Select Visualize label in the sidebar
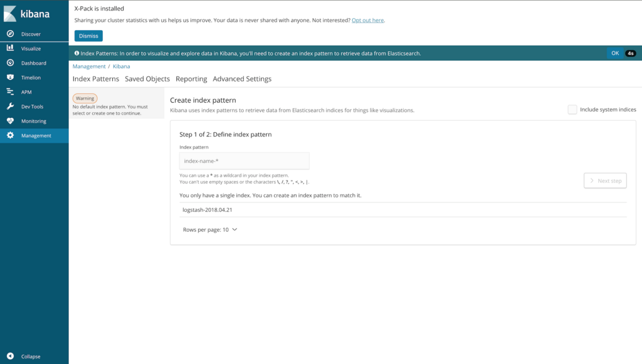 point(31,49)
